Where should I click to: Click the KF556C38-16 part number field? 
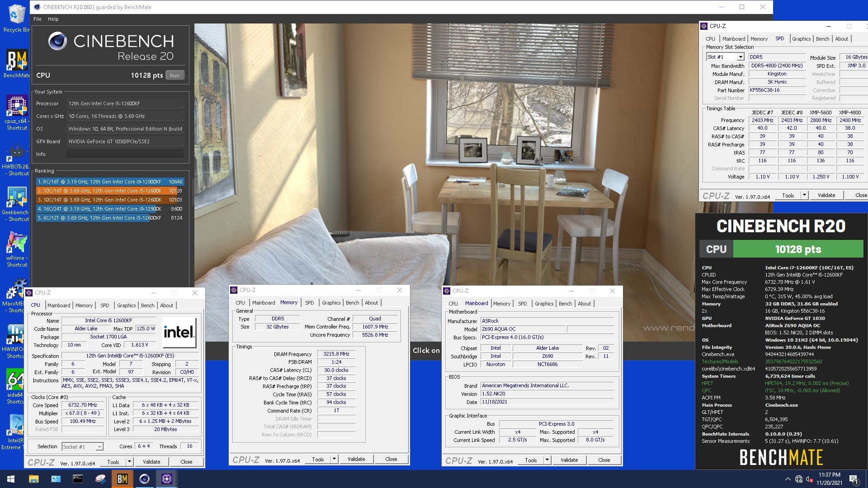[777, 90]
